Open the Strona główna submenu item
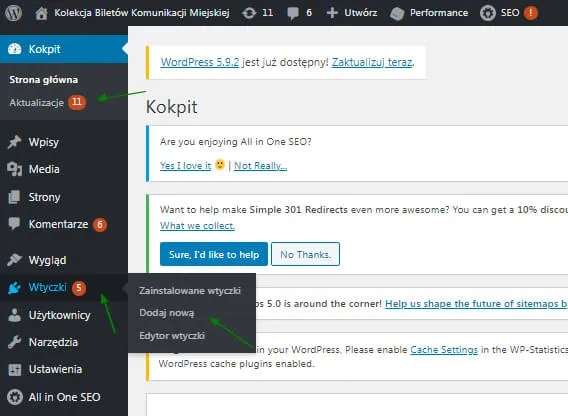This screenshot has height=416, width=568. [43, 80]
